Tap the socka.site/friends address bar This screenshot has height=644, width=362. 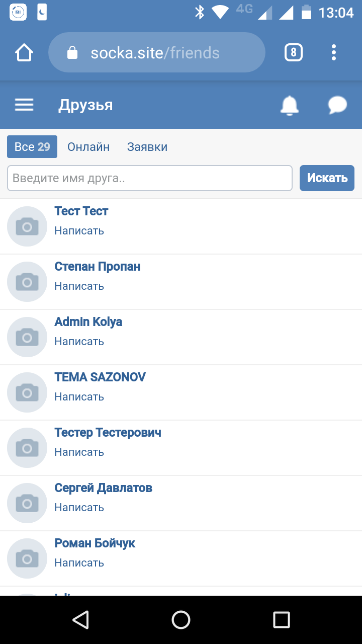coord(156,52)
